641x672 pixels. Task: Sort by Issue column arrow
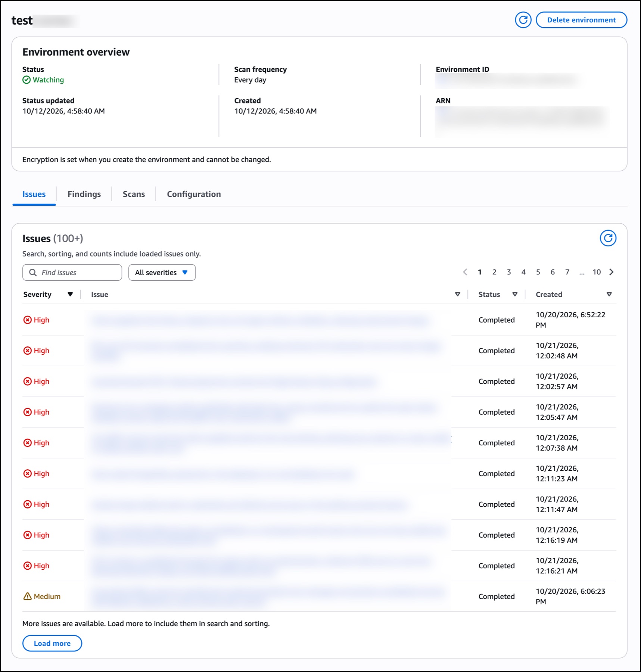pos(458,294)
